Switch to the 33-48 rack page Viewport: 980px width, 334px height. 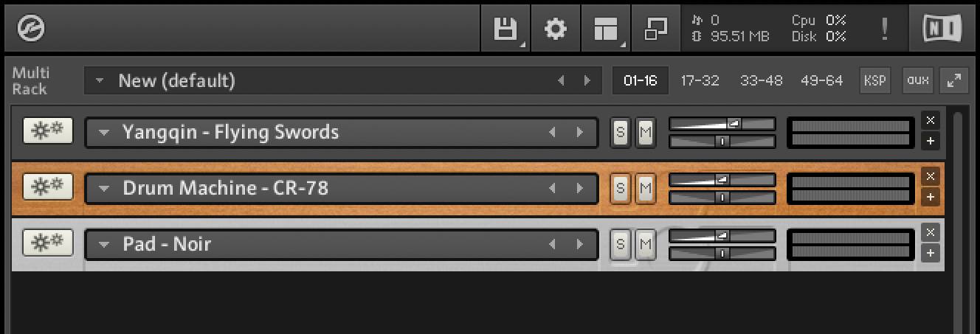tap(761, 80)
